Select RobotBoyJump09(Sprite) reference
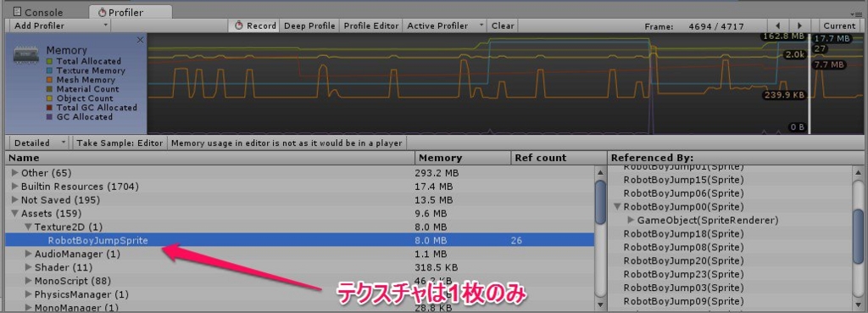868x313 pixels. coord(683,301)
